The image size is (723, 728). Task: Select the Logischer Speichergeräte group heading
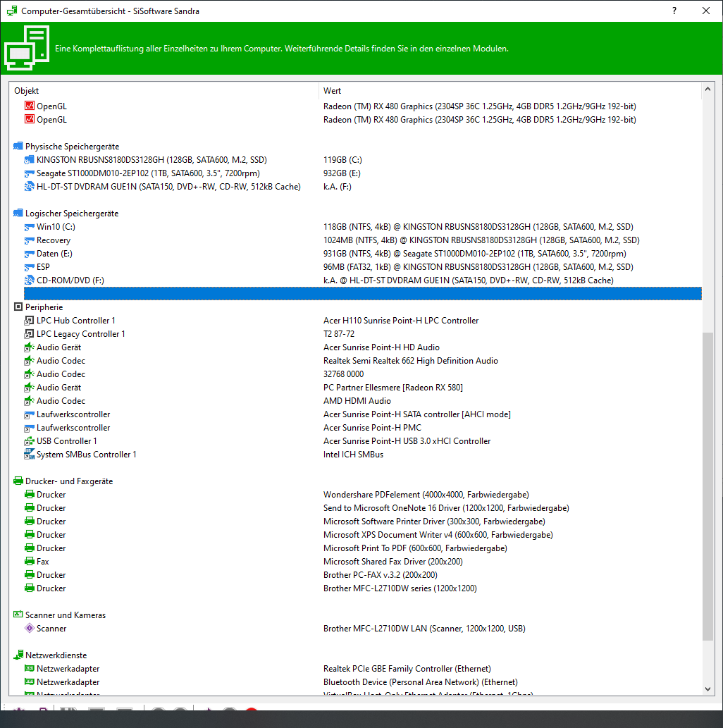tap(72, 214)
